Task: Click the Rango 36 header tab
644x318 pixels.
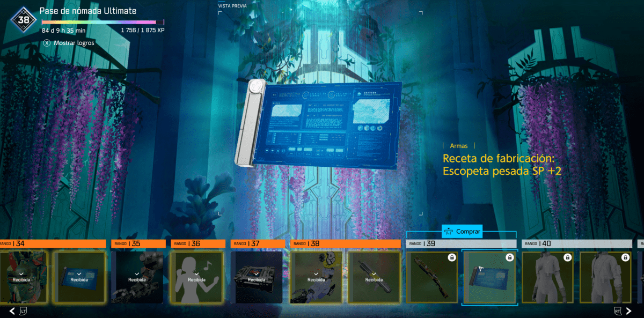Action: click(x=197, y=244)
